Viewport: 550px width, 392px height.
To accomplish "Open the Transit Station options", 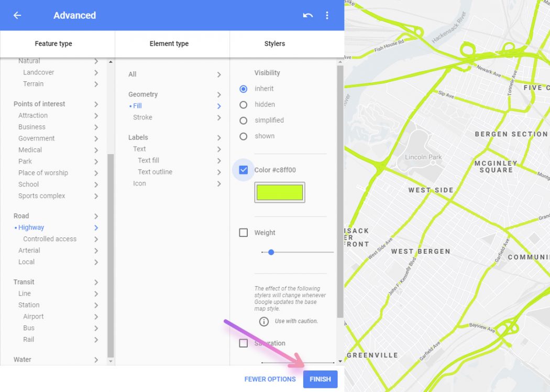I will pos(28,304).
